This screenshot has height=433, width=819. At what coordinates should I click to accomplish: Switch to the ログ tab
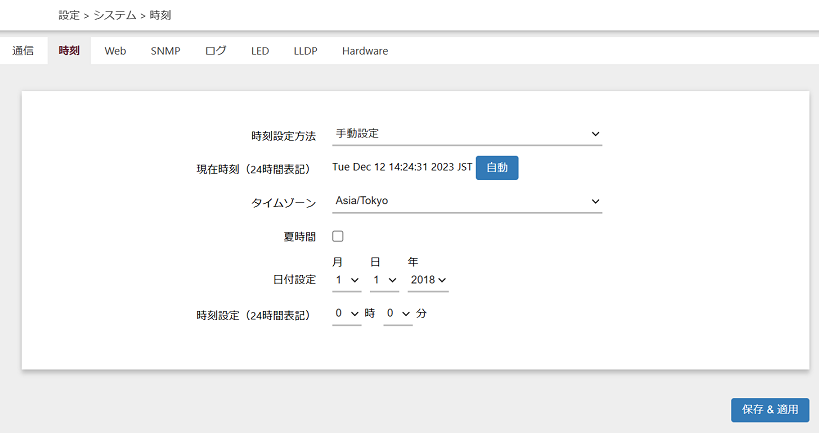215,51
